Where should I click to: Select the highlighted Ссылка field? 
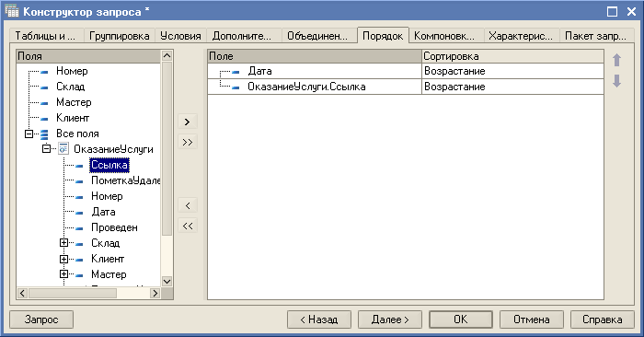[x=109, y=165]
